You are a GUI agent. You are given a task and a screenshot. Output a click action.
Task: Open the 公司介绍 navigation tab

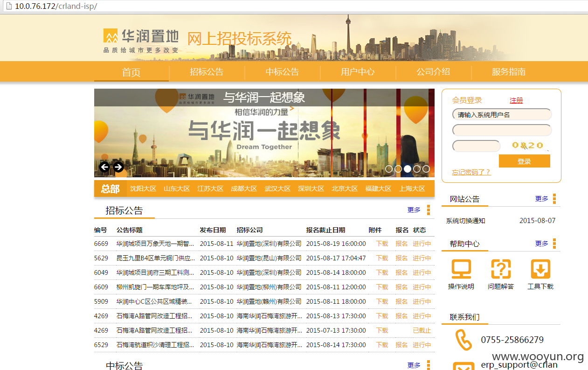click(x=433, y=72)
